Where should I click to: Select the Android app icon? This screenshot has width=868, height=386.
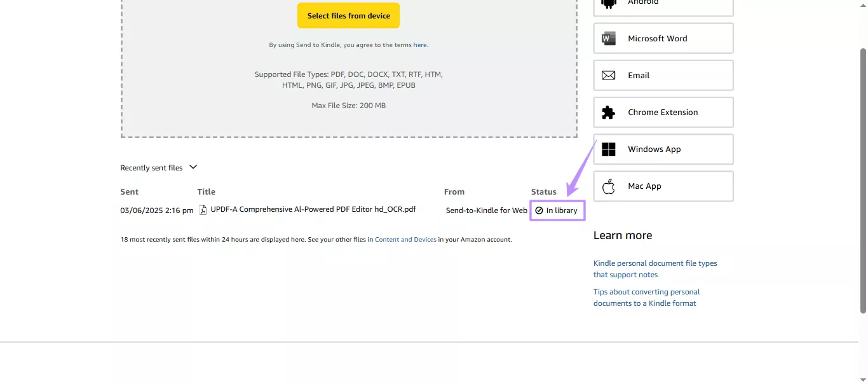point(608,3)
